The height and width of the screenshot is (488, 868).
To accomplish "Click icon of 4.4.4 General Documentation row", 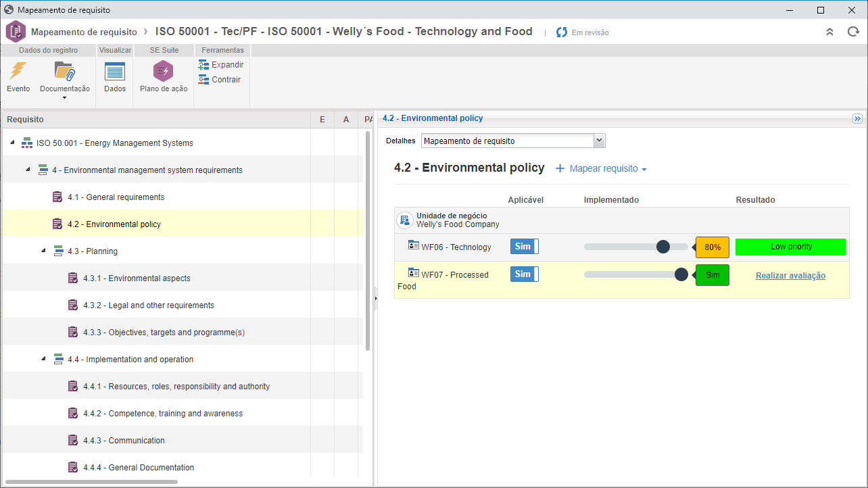I will (73, 467).
